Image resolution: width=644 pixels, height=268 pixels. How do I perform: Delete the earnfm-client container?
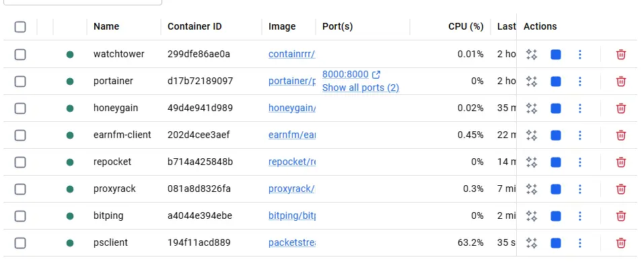(621, 135)
